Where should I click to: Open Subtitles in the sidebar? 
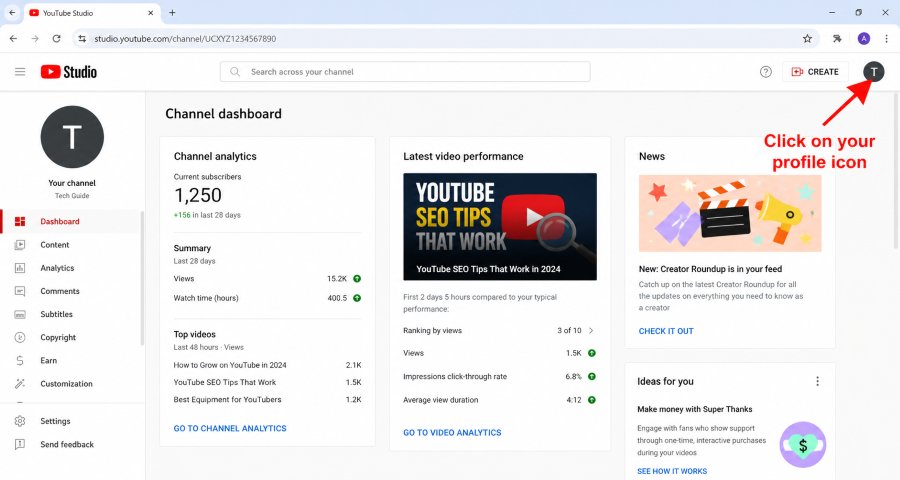point(70,314)
